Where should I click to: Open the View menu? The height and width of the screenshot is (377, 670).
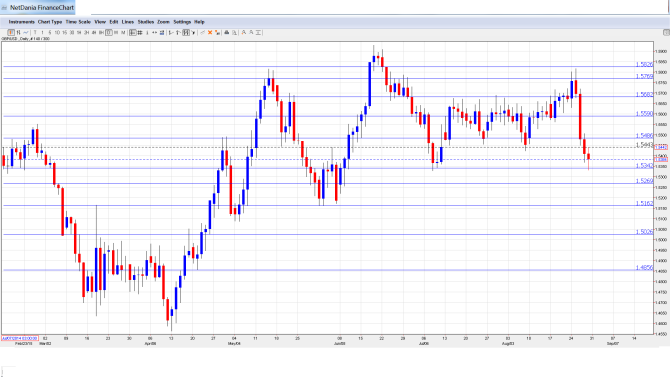coord(100,22)
